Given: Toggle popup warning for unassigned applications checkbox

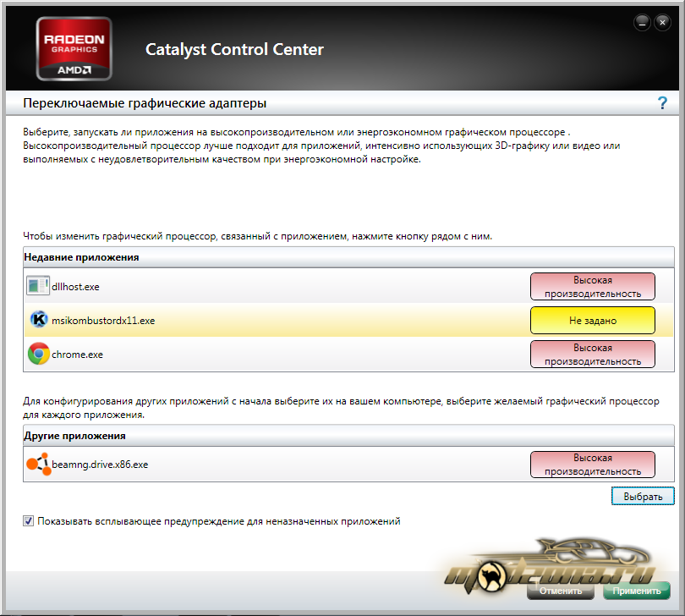Looking at the screenshot, I should [x=29, y=521].
